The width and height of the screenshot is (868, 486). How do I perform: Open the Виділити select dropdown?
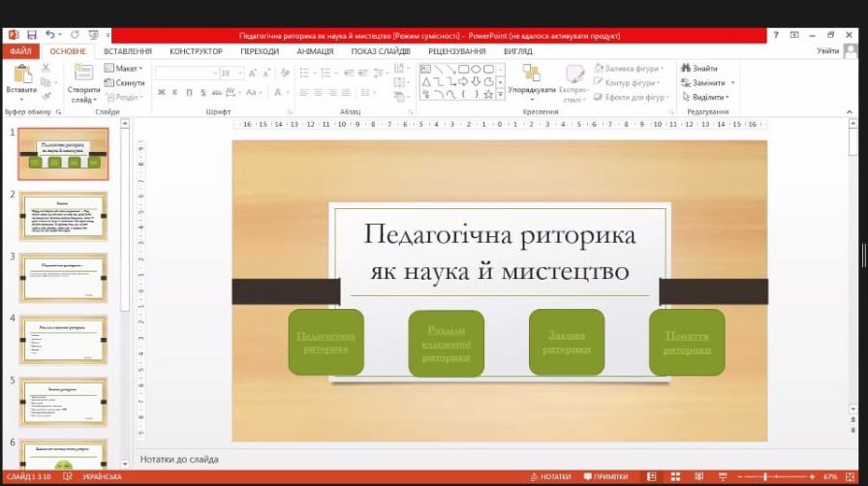(709, 98)
